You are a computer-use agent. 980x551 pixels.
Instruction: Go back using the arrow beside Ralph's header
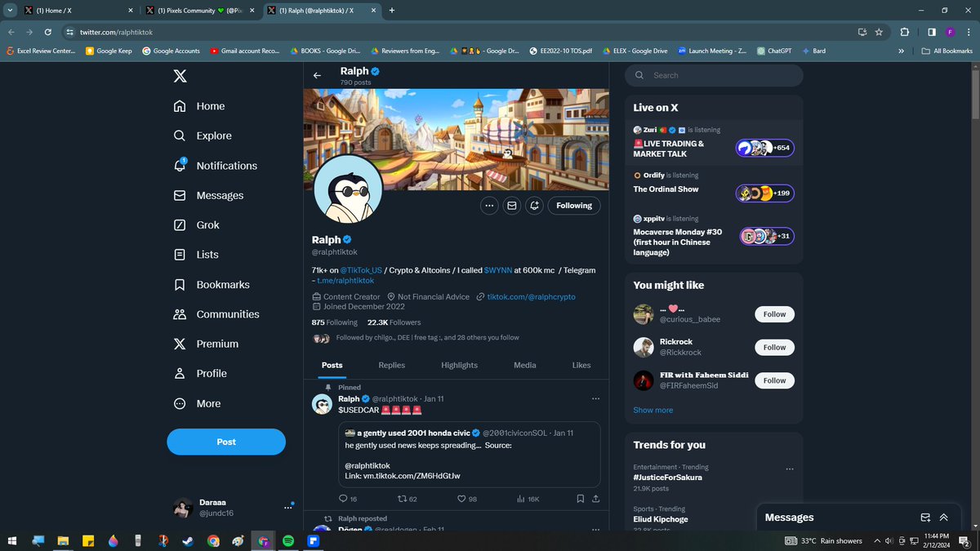click(317, 75)
